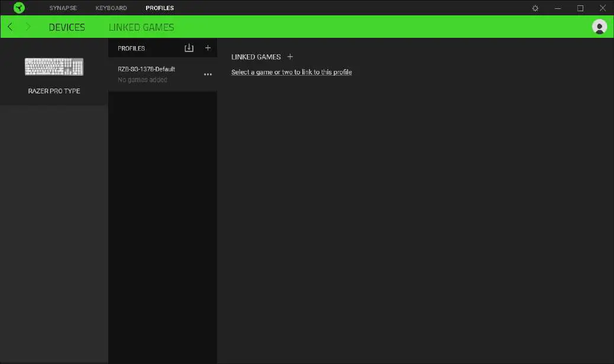614x364 pixels.
Task: Select the RZB-SO-1378-Default profile
Action: [x=163, y=74]
